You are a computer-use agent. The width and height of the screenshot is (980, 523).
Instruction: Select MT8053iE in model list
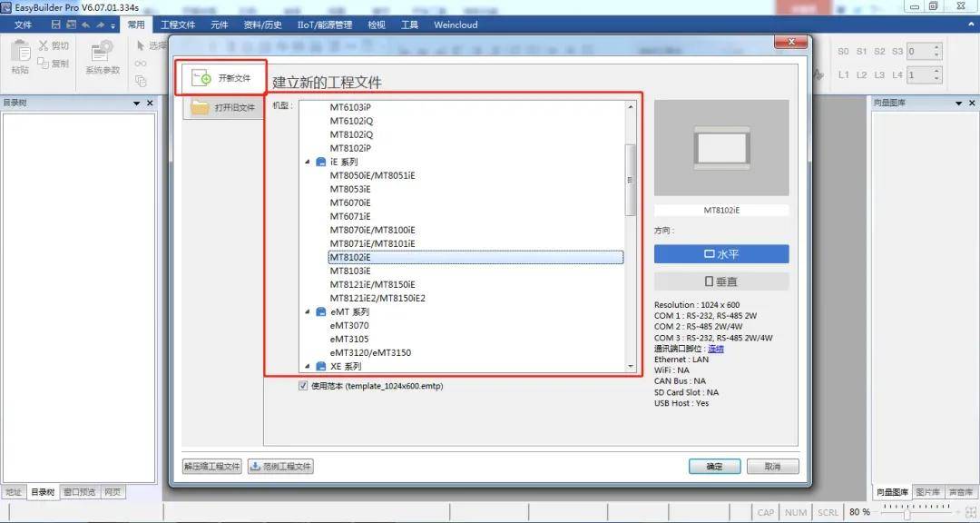(350, 189)
